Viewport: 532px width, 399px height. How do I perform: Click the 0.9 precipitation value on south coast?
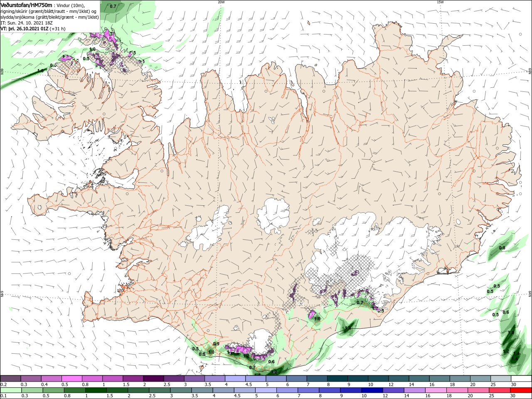click(x=216, y=344)
